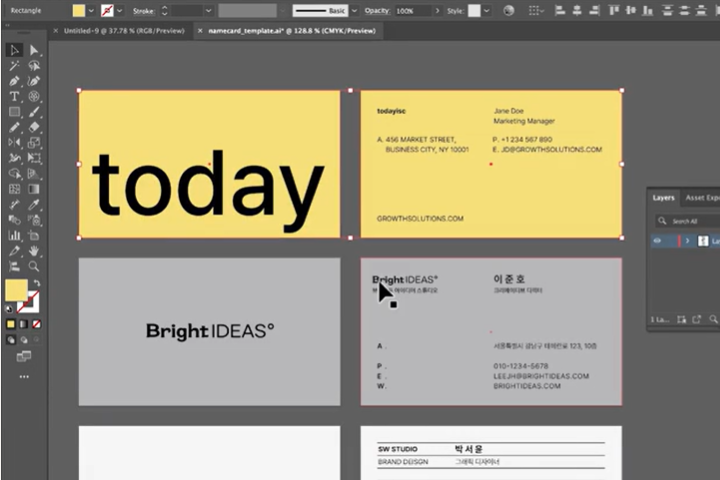Click Horizontal Align Center icon

pyautogui.click(x=577, y=11)
